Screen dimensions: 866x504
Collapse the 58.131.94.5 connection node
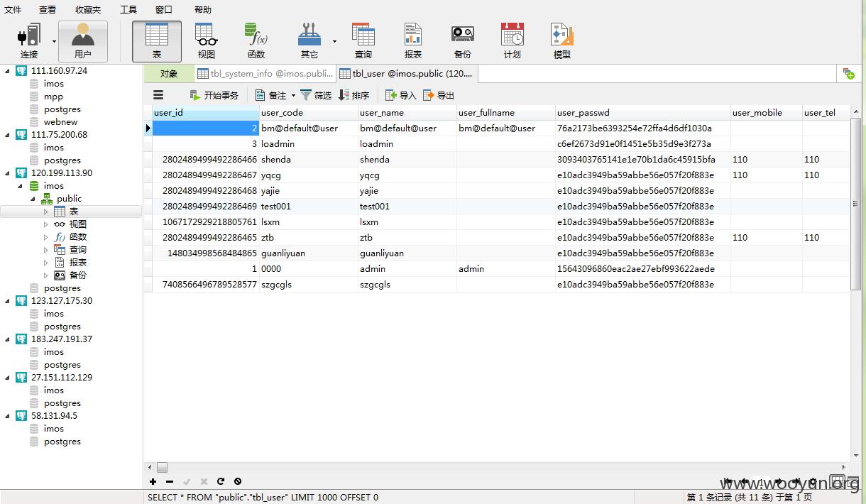pos(8,416)
